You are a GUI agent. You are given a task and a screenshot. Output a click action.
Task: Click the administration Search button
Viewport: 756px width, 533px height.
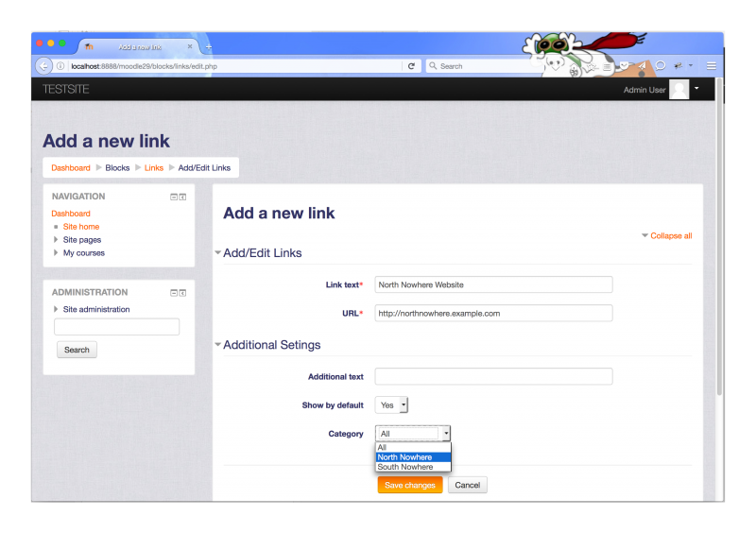click(x=77, y=350)
